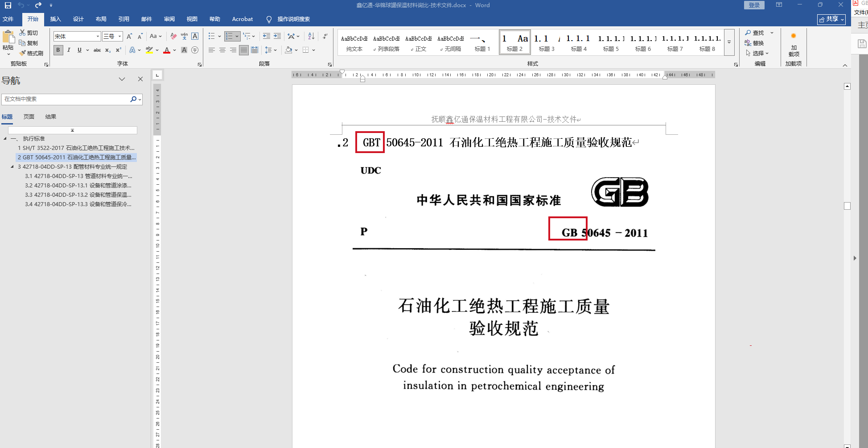Apply the character border icon

[x=195, y=36]
